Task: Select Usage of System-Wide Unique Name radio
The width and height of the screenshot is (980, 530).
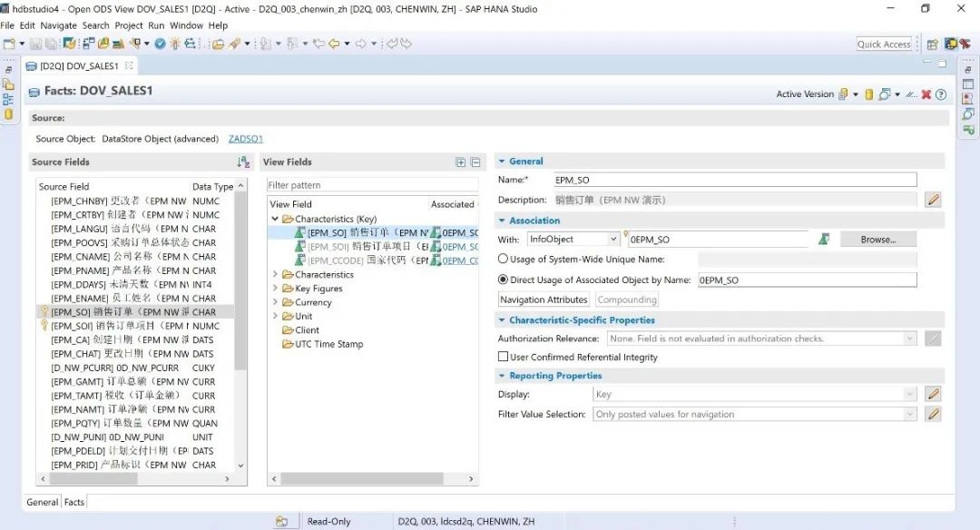Action: point(503,259)
